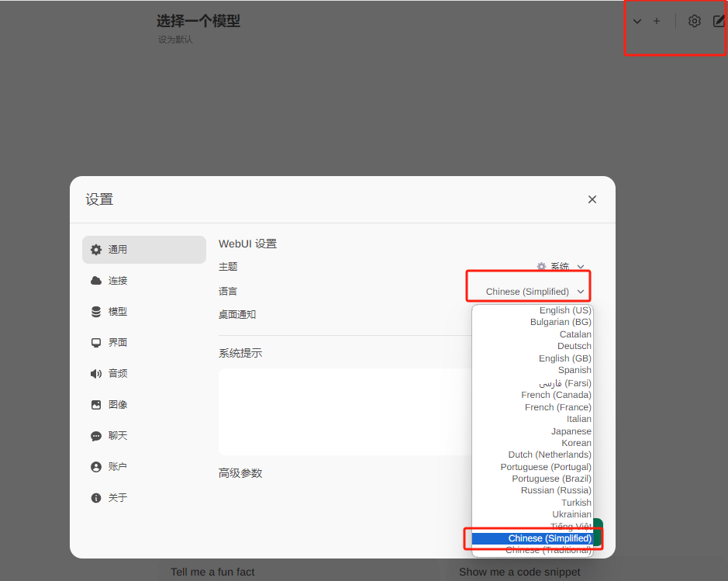Click the 连接 cloud icon in sidebar
Screen dimensions: 728x581
click(x=95, y=280)
